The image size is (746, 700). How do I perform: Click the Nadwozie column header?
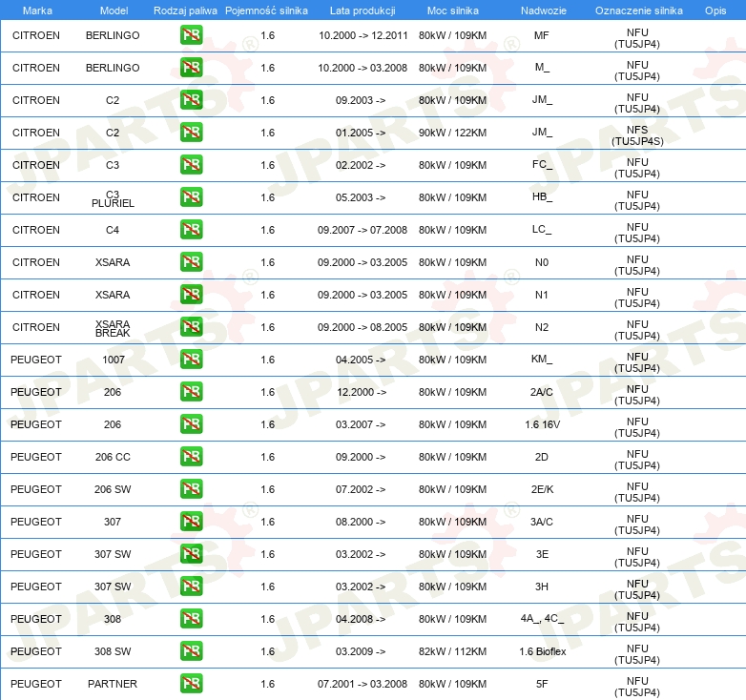click(544, 10)
